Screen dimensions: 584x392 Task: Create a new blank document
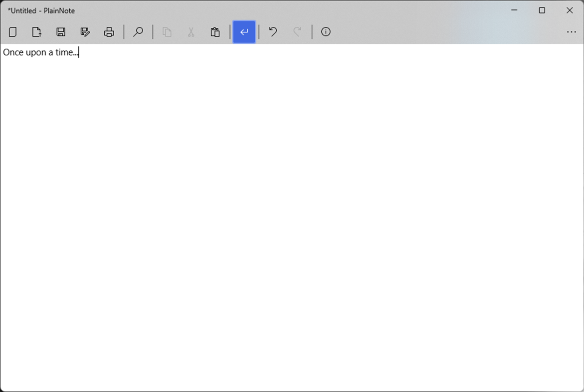(x=12, y=31)
